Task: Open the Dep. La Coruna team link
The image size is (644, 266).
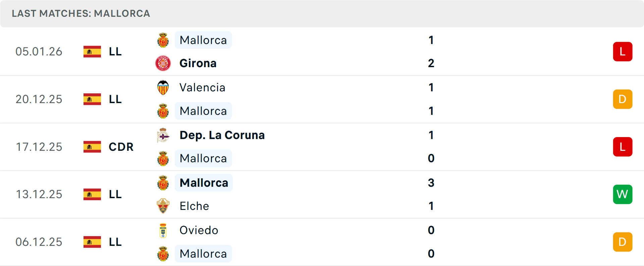Action: coord(222,135)
